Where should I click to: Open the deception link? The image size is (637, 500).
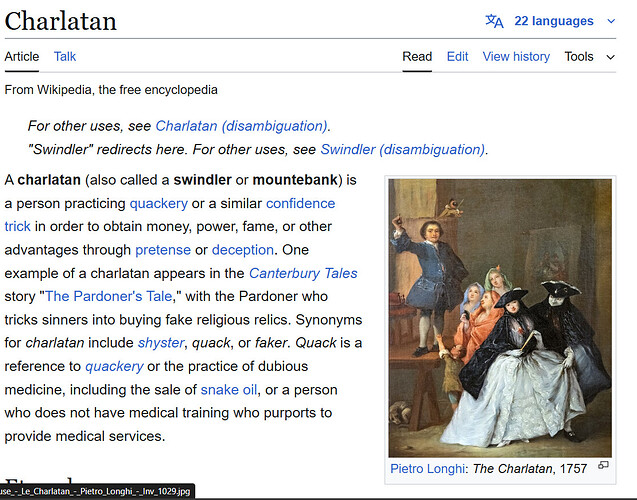pyautogui.click(x=243, y=250)
